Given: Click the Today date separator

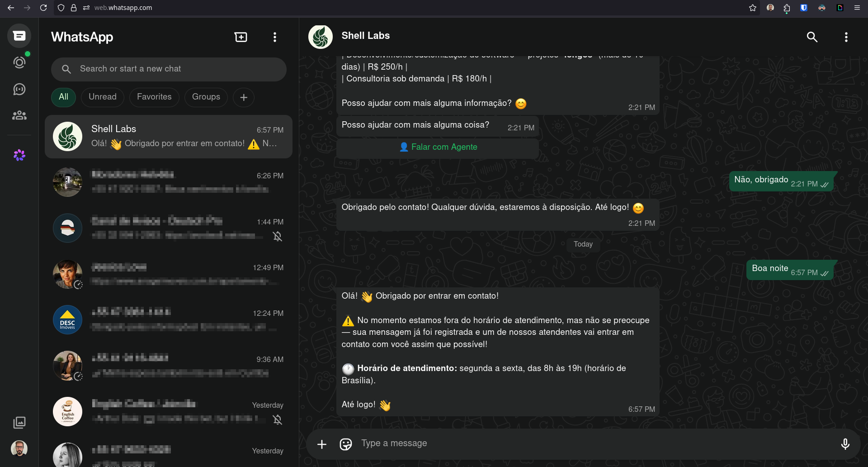Looking at the screenshot, I should pyautogui.click(x=583, y=244).
